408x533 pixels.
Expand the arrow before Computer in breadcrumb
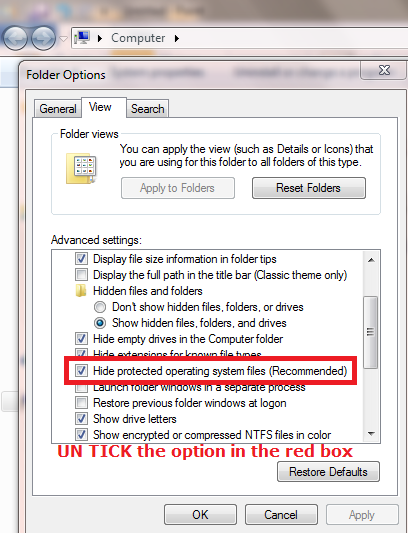(x=100, y=38)
